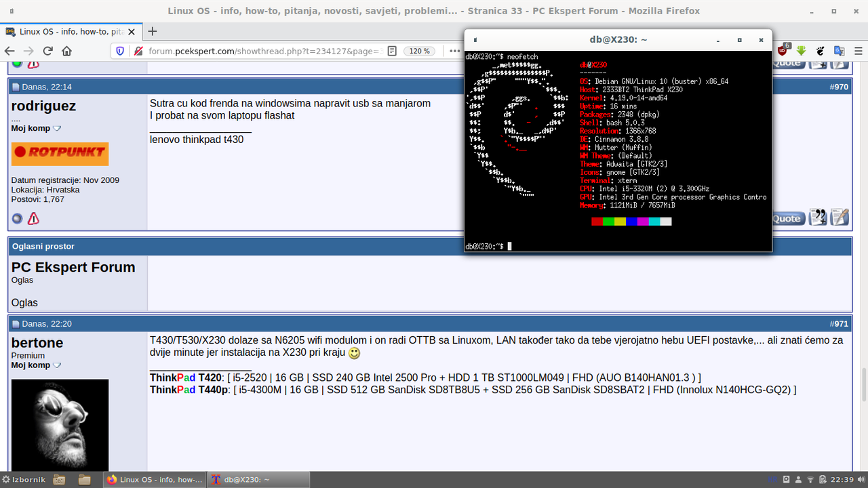Click the smiley emoticon in bertone's post
The image size is (868, 488).
point(354,353)
